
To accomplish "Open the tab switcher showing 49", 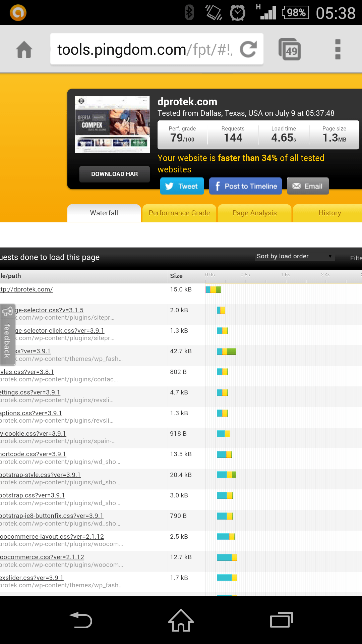I will pyautogui.click(x=290, y=50).
